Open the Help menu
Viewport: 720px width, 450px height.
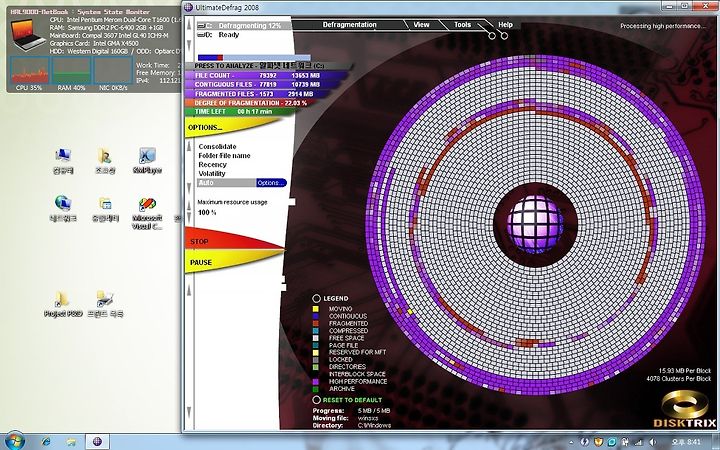[505, 25]
